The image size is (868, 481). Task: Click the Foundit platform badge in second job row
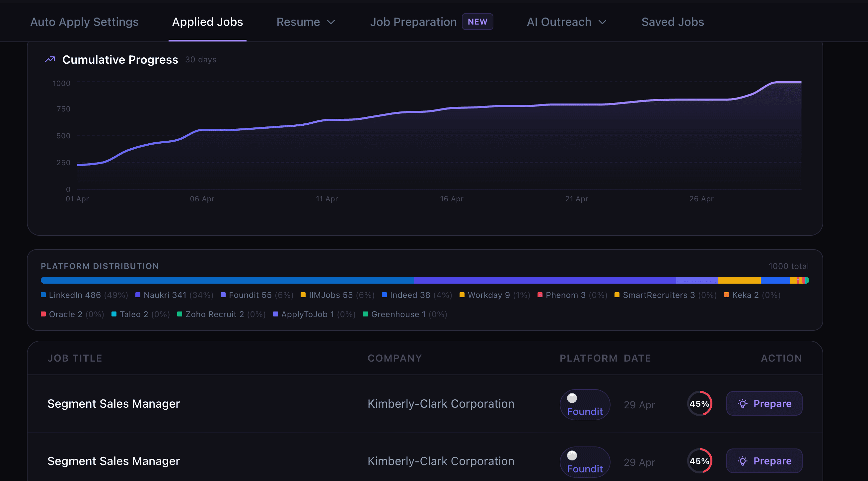585,462
